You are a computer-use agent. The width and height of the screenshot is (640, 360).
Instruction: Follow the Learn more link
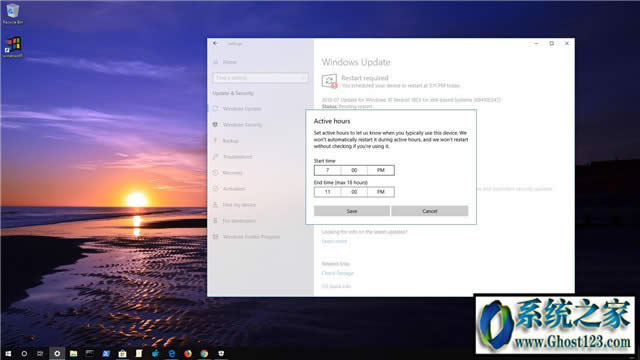click(334, 241)
